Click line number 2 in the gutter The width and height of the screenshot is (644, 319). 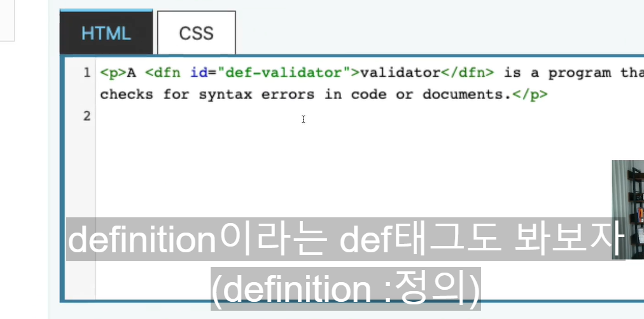[87, 116]
